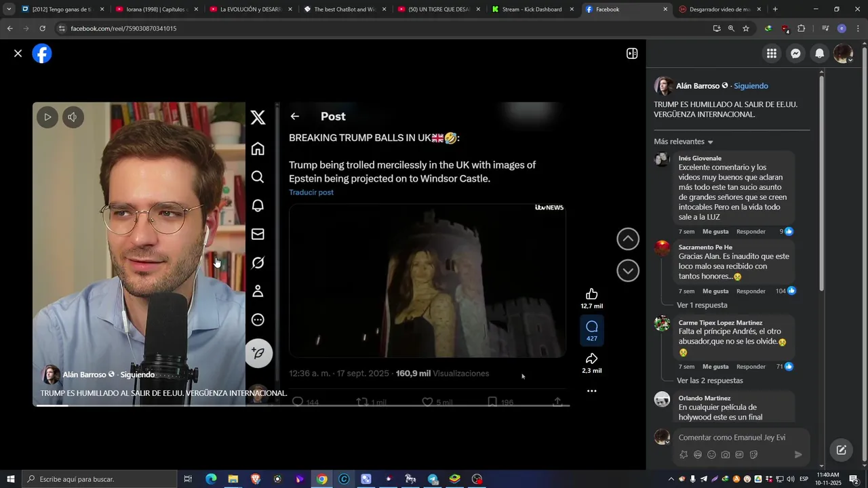
Task: Go to the previous reel
Action: click(x=628, y=239)
